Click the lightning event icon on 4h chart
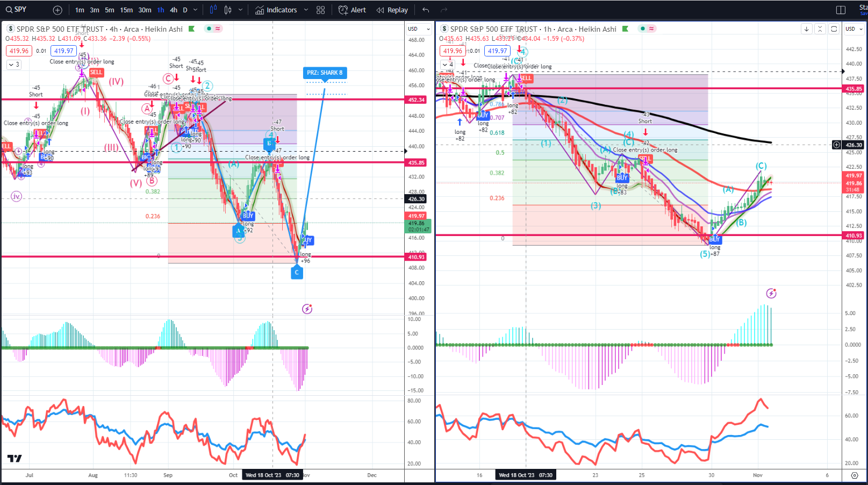 click(x=307, y=309)
